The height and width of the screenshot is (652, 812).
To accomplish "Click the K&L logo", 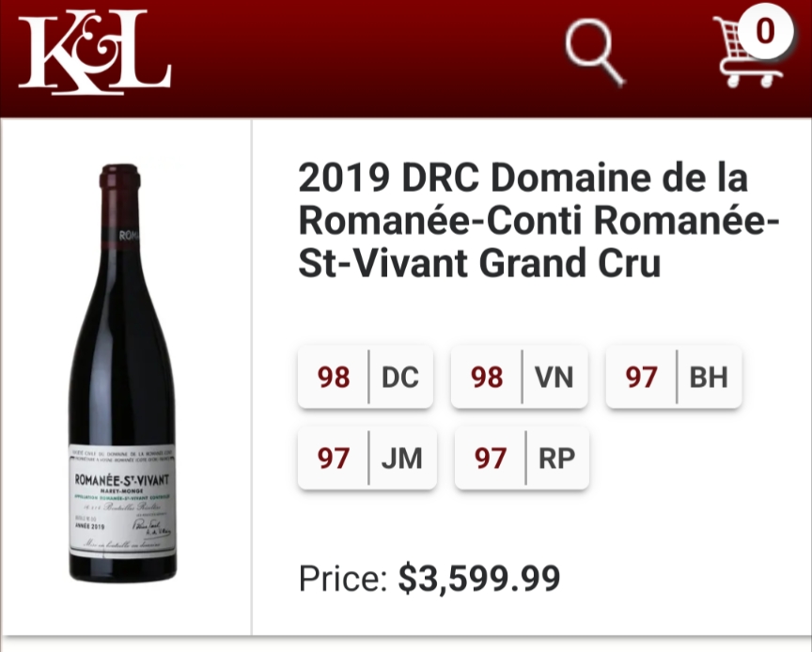I will (94, 55).
